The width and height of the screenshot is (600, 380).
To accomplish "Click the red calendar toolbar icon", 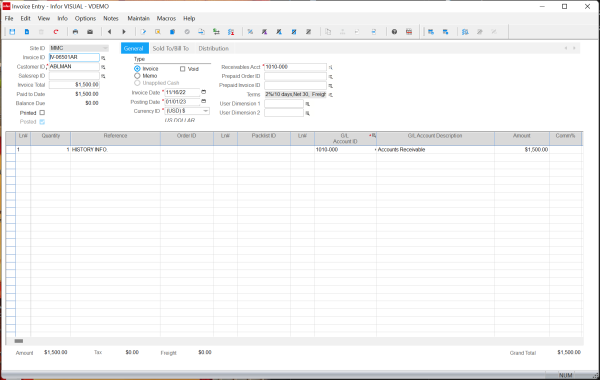I will point(409,32).
